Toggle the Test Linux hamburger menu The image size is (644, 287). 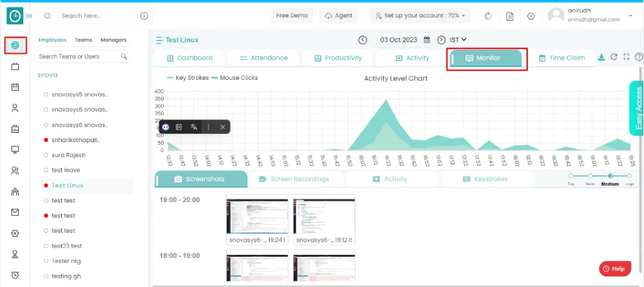coord(159,40)
